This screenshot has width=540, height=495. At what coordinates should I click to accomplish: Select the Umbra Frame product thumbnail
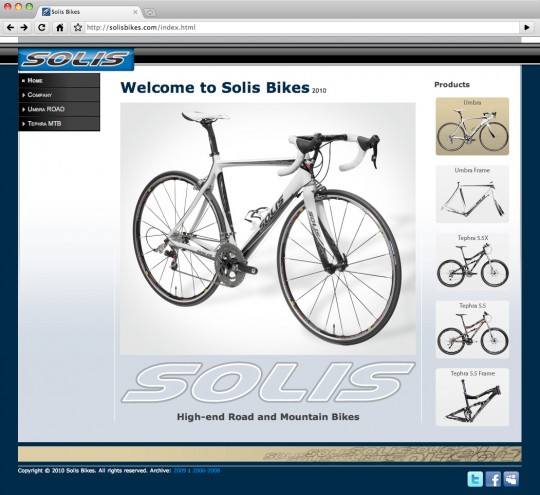click(472, 194)
